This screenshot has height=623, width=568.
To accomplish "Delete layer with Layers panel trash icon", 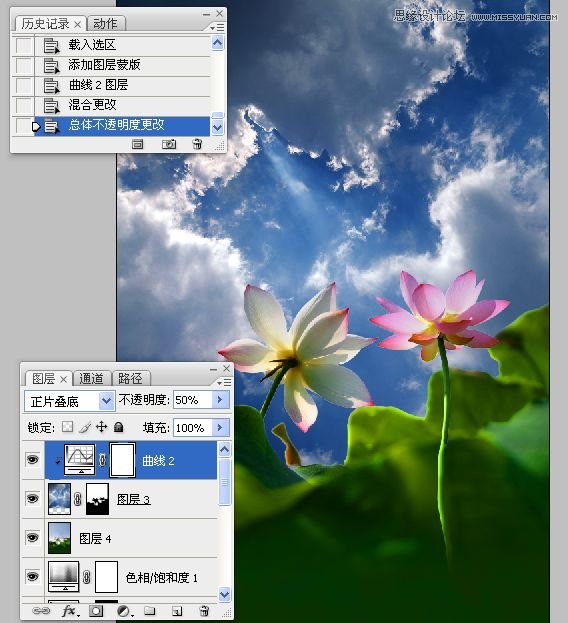I will [204, 610].
